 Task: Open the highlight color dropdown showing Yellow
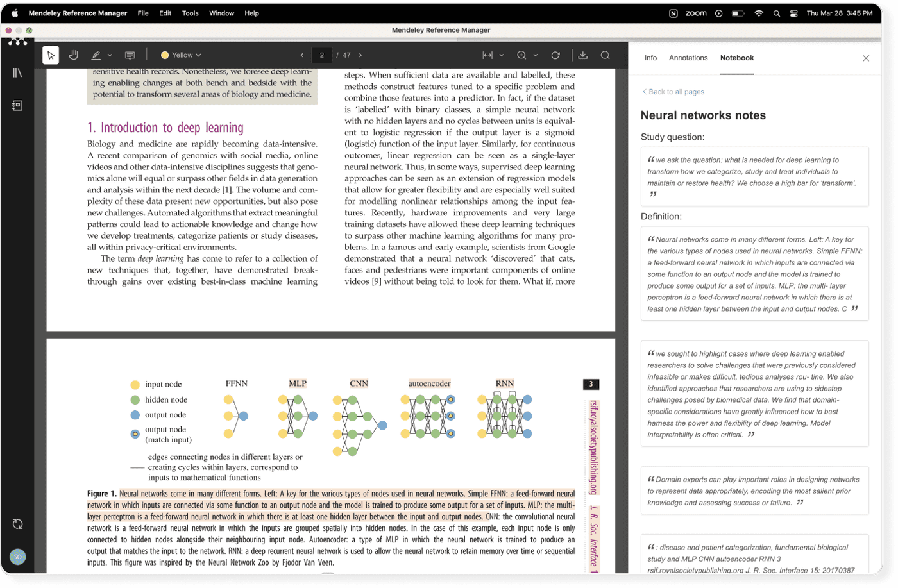[x=180, y=55]
